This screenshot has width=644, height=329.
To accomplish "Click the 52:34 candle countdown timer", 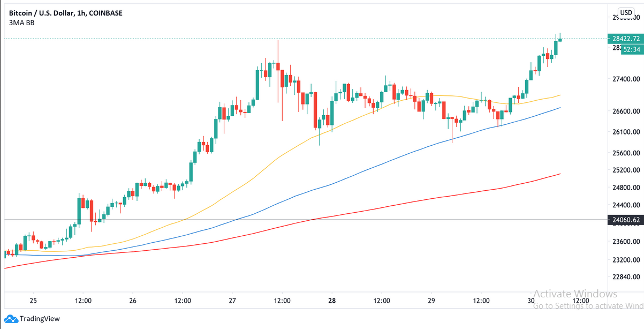I will [631, 49].
